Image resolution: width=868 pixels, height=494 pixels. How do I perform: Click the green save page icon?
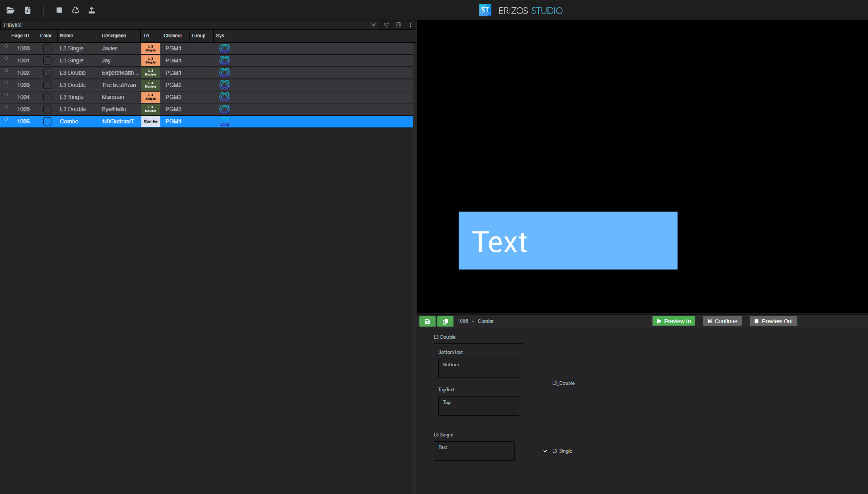tap(427, 321)
